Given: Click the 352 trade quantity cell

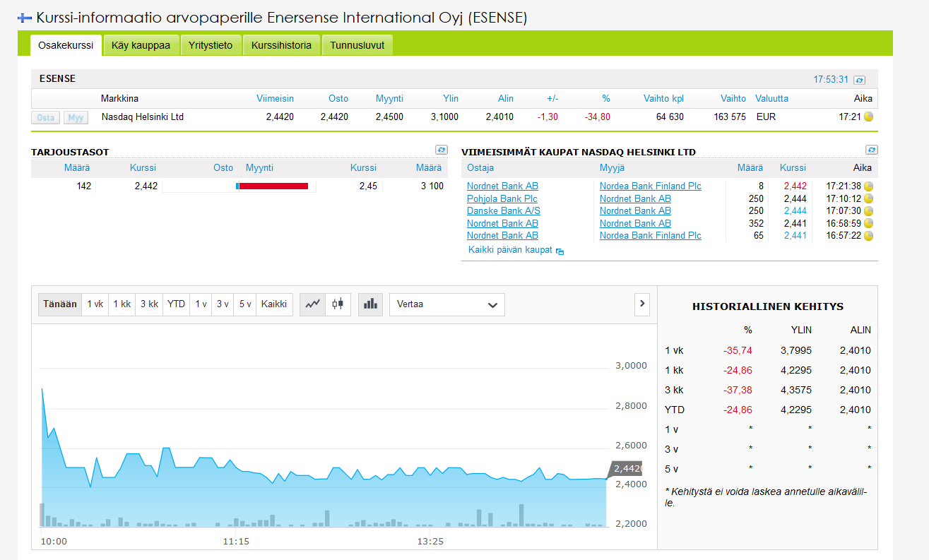Looking at the screenshot, I should point(755,223).
